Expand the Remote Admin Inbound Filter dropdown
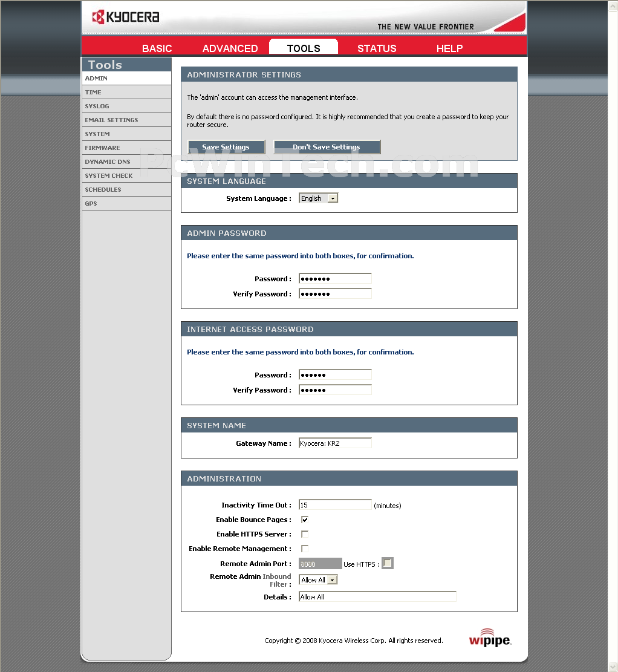Image resolution: width=618 pixels, height=672 pixels. pos(319,580)
